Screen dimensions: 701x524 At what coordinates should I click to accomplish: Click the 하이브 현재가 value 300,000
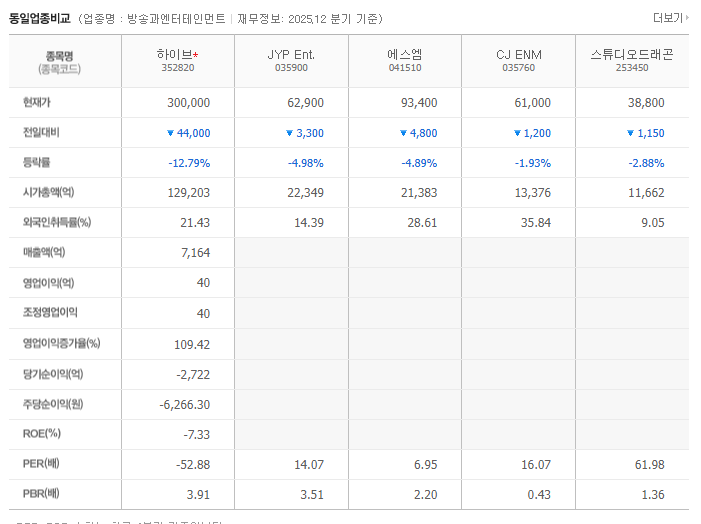(x=188, y=103)
